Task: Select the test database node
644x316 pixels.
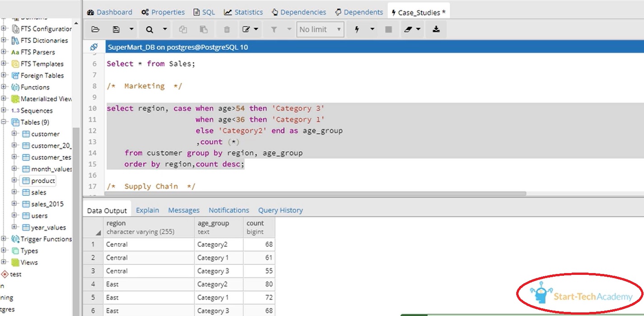Action: pos(15,274)
